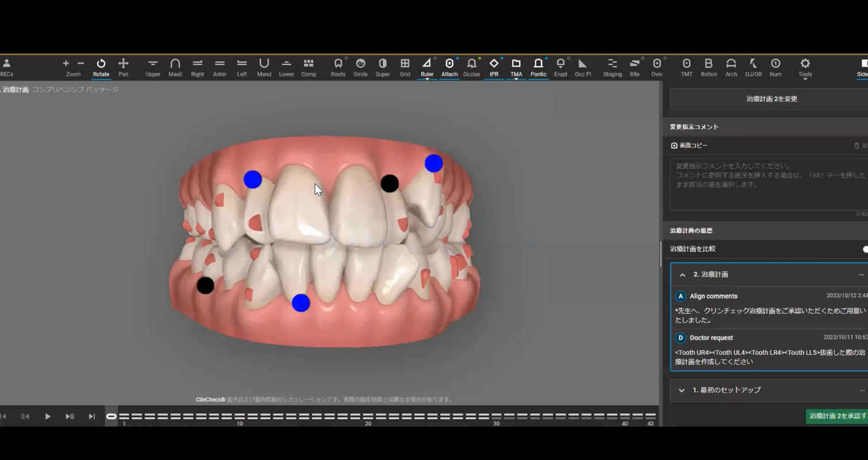Show the Roots view
The image size is (868, 460).
pyautogui.click(x=338, y=67)
